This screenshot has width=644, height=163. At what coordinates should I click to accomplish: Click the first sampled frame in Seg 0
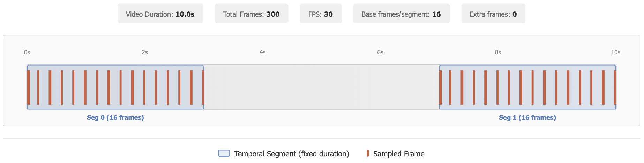pos(29,87)
